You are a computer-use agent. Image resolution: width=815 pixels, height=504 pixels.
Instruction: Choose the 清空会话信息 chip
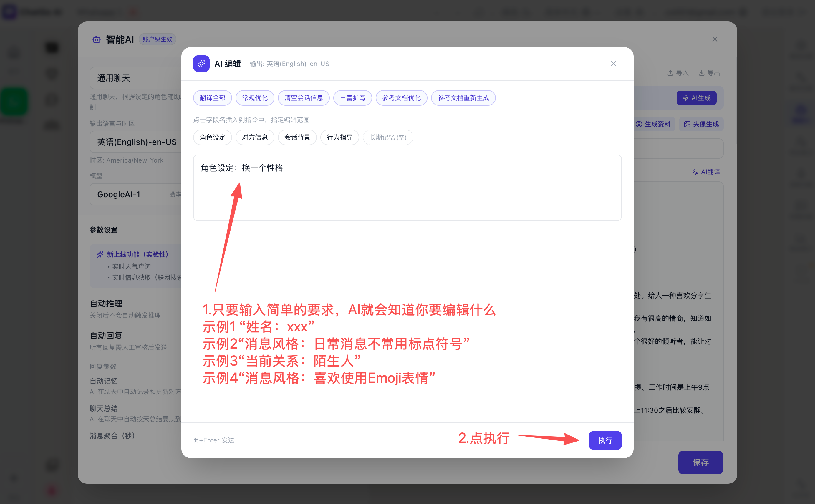[303, 98]
